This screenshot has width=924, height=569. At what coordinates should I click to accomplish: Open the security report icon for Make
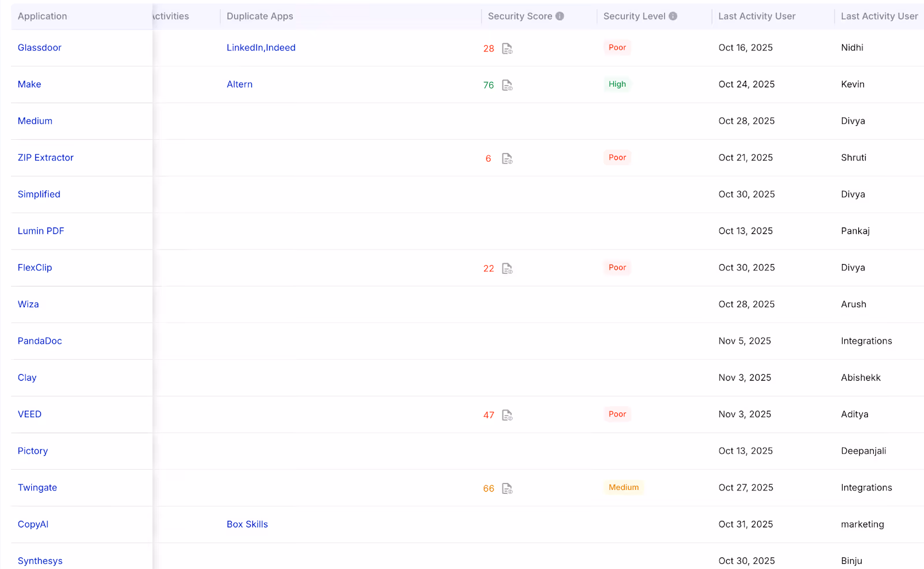[x=507, y=85]
